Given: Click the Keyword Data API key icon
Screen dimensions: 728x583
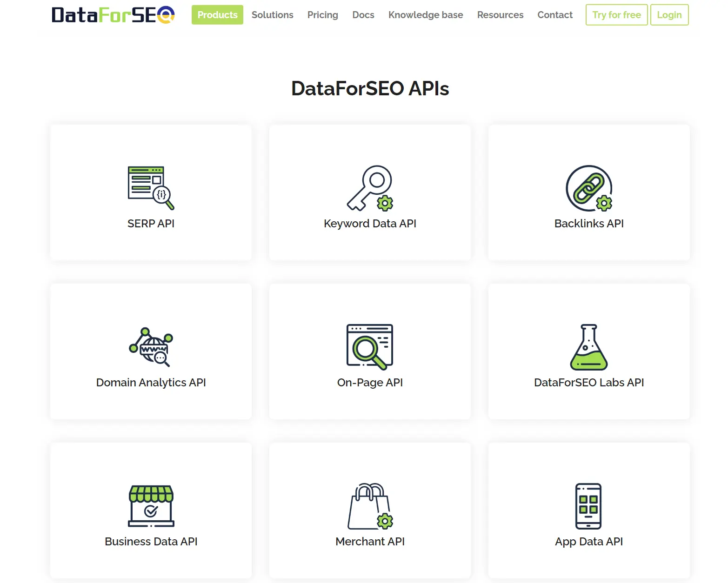Looking at the screenshot, I should (370, 188).
